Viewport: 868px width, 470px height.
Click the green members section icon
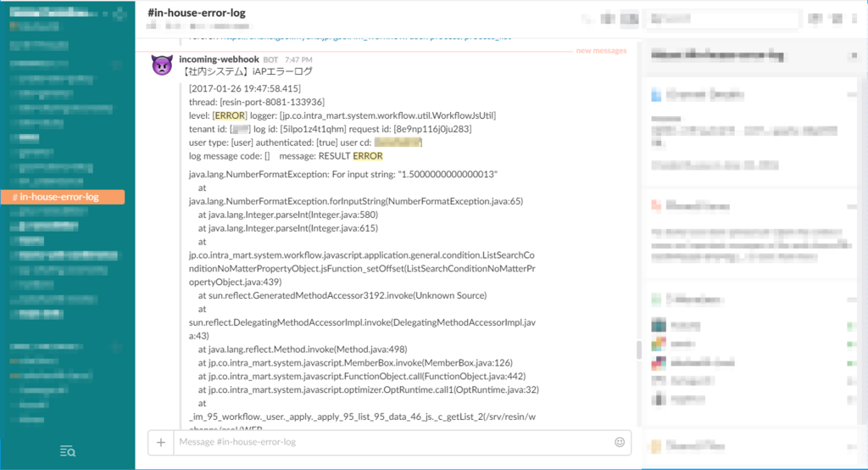point(656,299)
